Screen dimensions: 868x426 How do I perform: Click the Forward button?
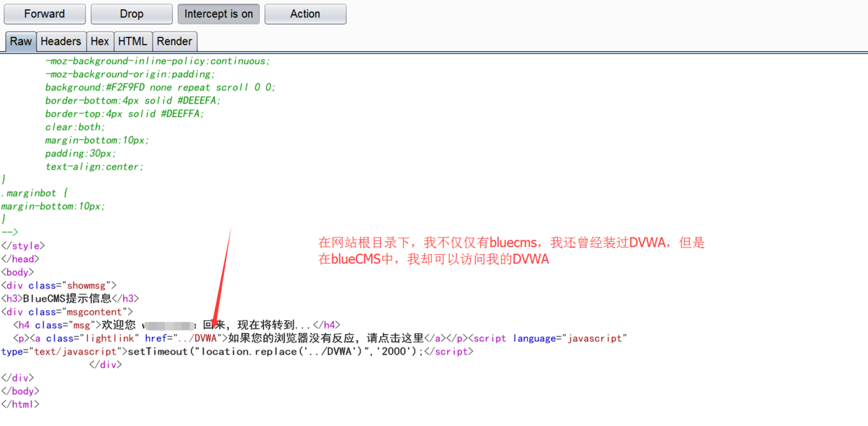pos(45,14)
